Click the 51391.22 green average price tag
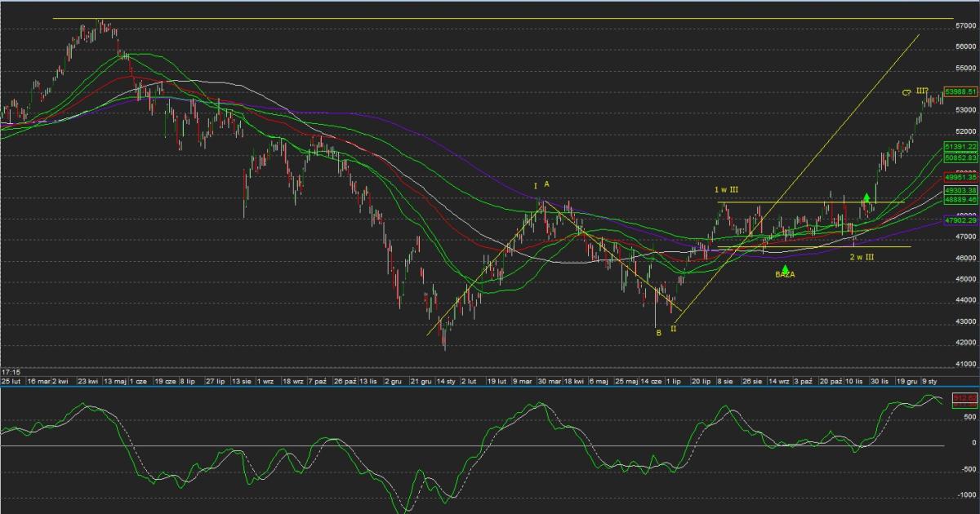The width and height of the screenshot is (980, 514). [960, 146]
